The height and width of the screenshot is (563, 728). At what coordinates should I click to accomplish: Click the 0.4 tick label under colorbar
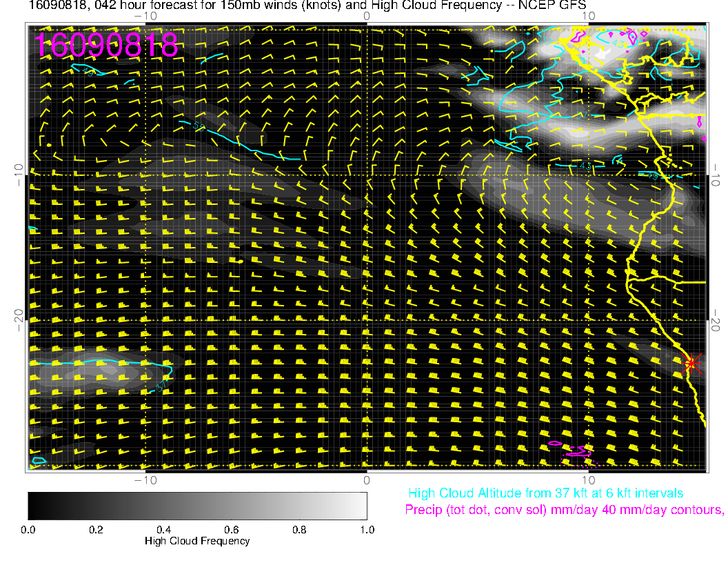(x=163, y=530)
